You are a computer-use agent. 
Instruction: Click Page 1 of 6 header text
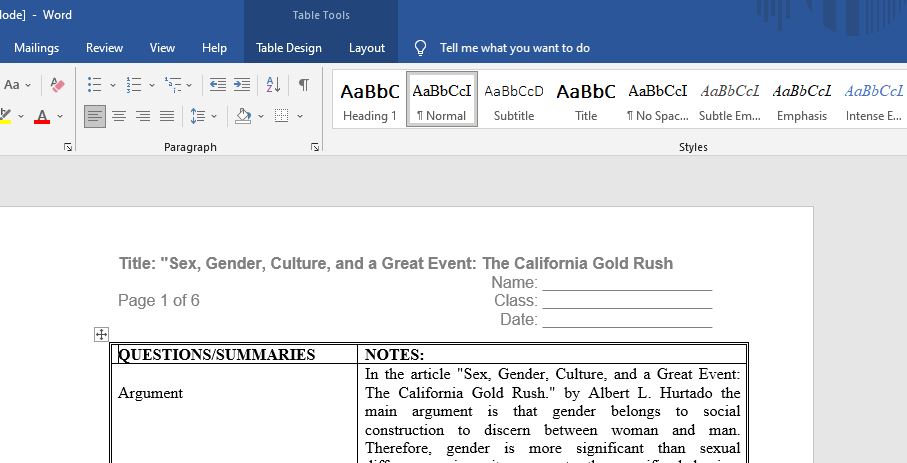click(158, 300)
